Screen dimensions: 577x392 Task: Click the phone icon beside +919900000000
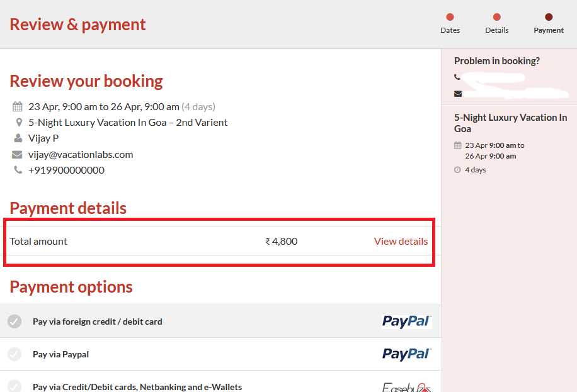pos(18,170)
